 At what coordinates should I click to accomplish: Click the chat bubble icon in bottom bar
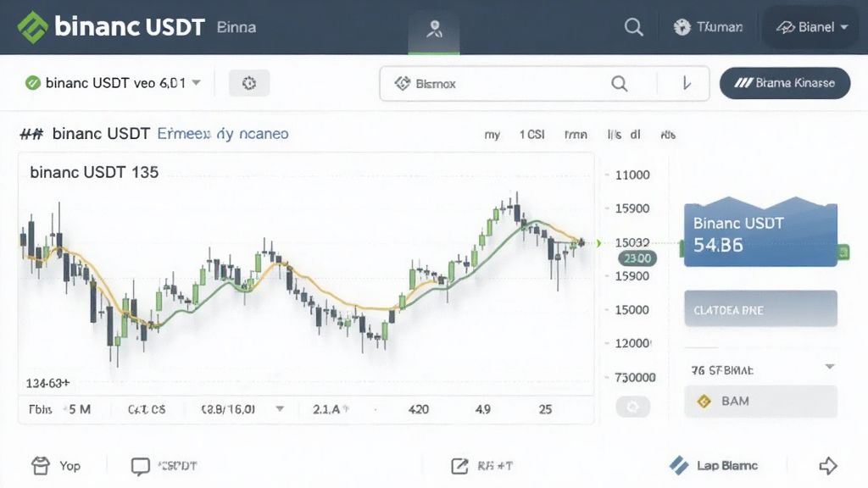140,467
